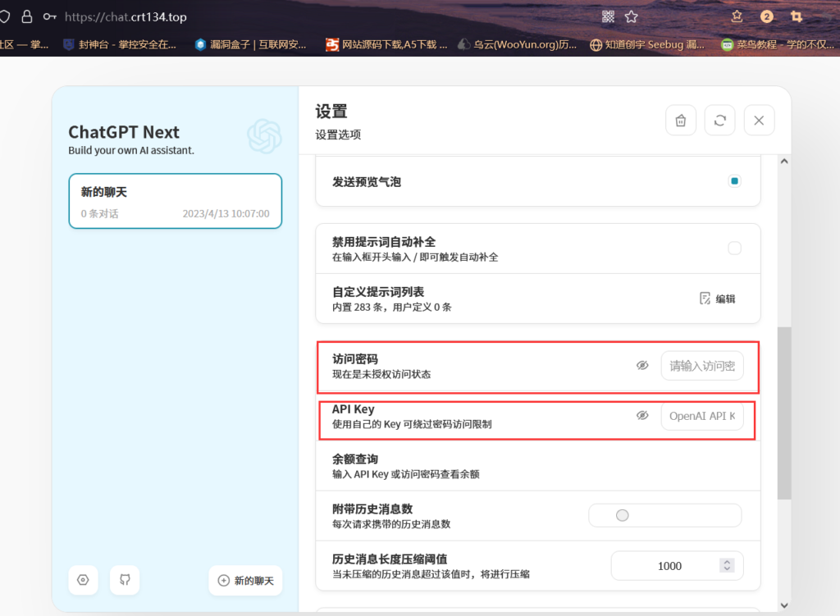
Task: Open the 菜鸟教程 bookmark
Action: point(775,45)
